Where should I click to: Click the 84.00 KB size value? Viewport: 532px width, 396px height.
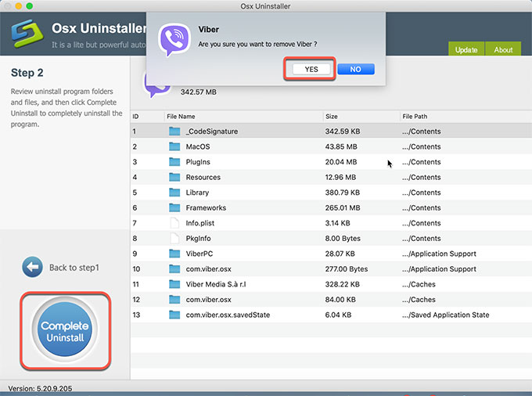pos(340,299)
